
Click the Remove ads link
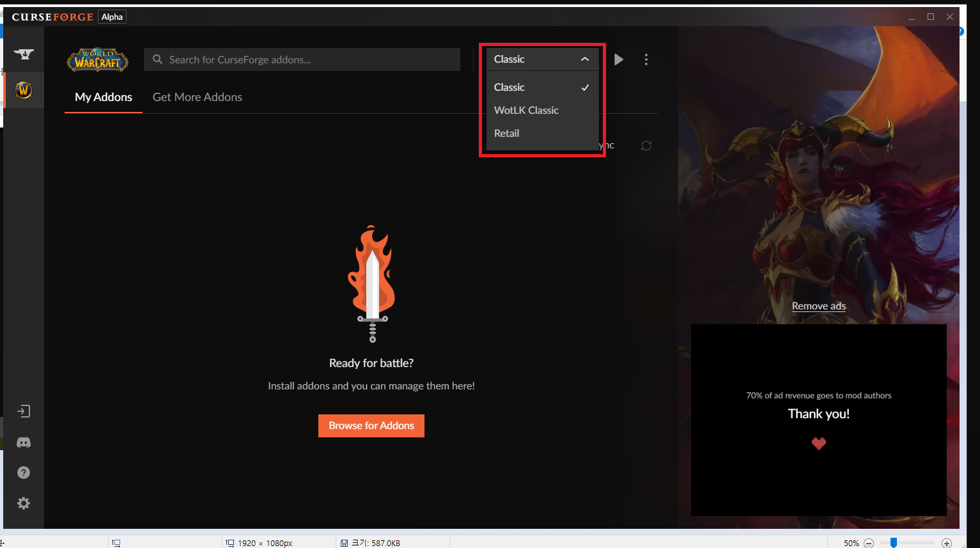point(819,306)
